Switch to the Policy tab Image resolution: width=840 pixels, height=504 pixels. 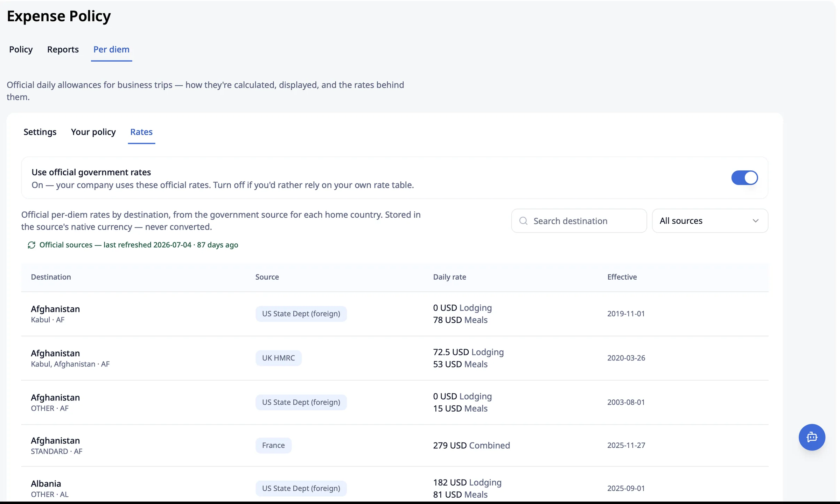(21, 49)
